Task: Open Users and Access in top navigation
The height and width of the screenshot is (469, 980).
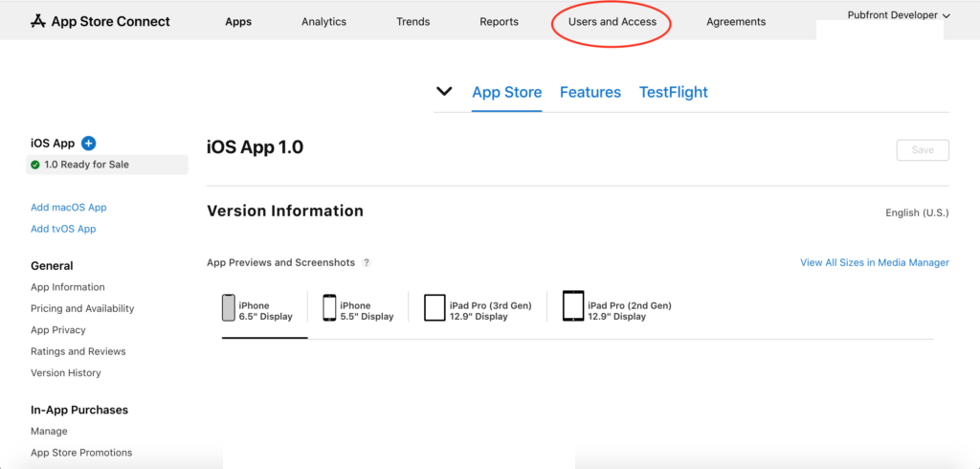Action: pyautogui.click(x=612, y=22)
